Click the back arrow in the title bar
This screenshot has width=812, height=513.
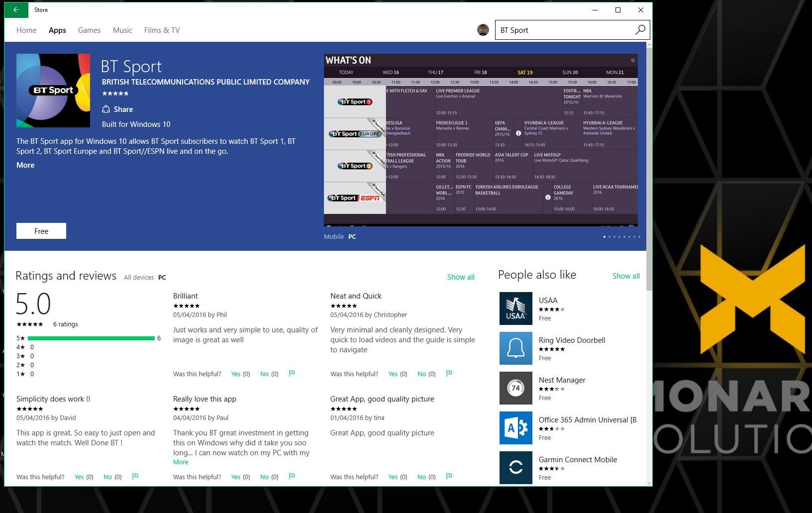click(15, 9)
